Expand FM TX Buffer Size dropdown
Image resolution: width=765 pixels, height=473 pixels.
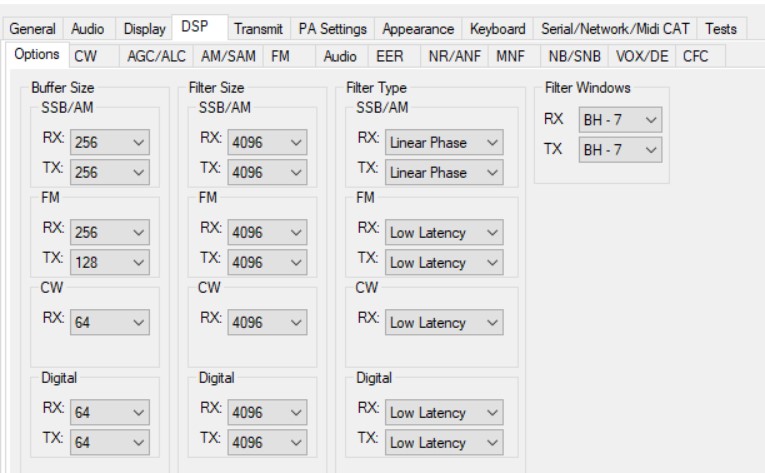112,264
